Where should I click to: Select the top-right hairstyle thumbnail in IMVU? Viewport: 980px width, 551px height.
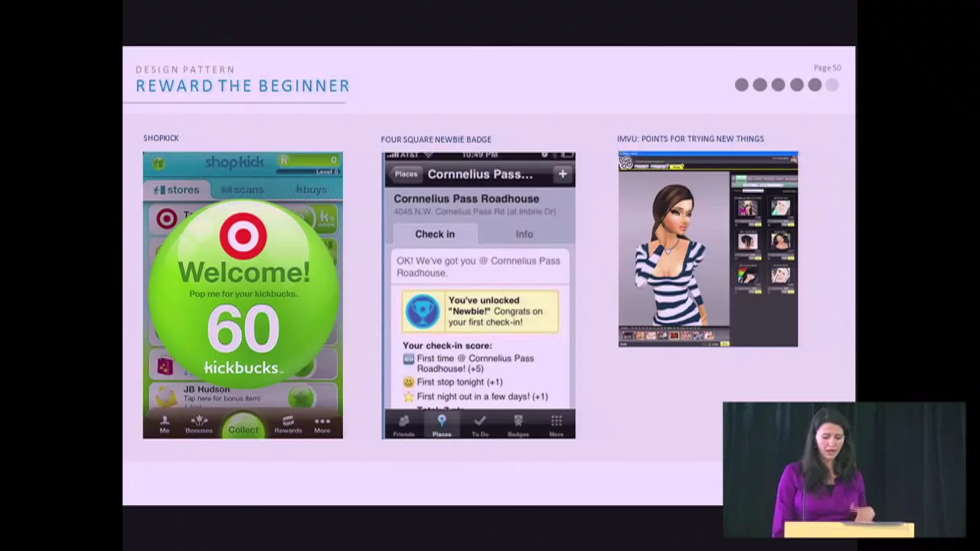pyautogui.click(x=780, y=208)
